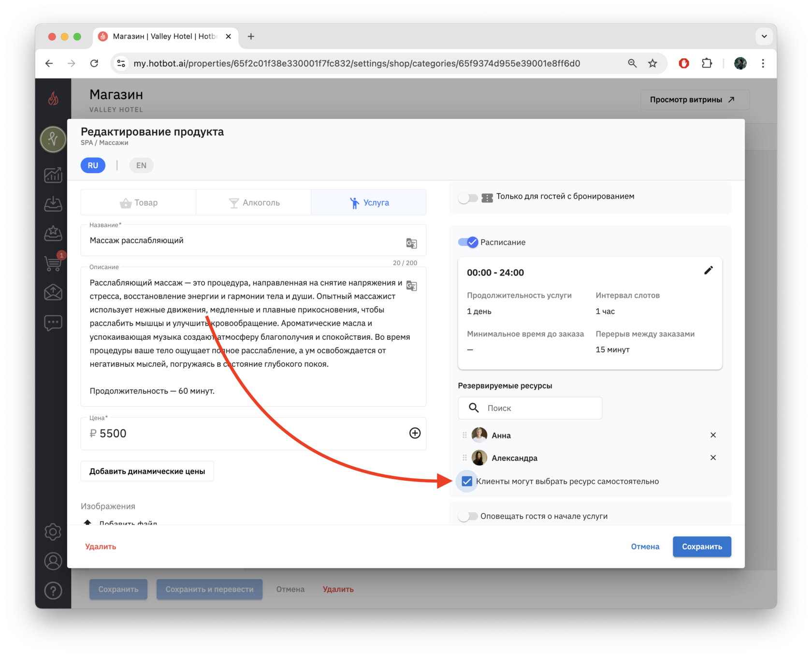Click Анна's resource avatar
Viewport: 812px width, 655px height.
479,435
